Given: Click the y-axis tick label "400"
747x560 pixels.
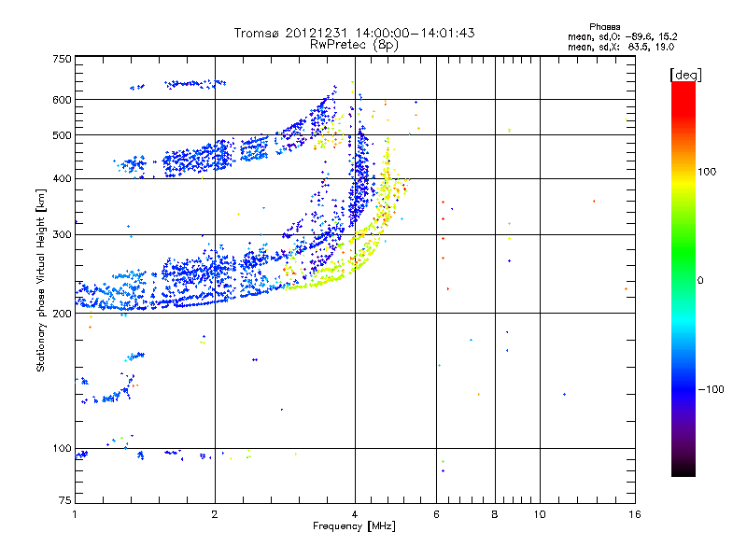Looking at the screenshot, I should [x=62, y=178].
